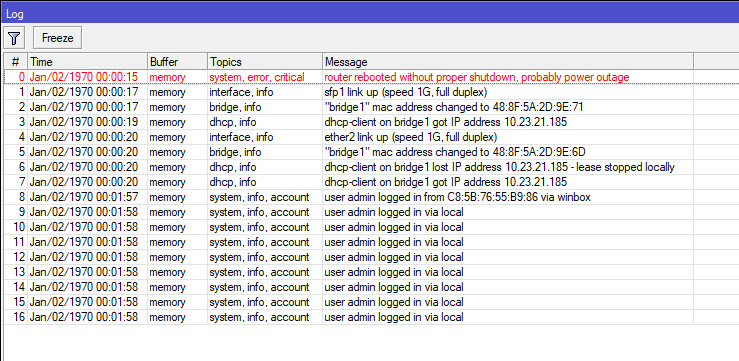Click 'bridge, info' topics in row 2

click(x=235, y=107)
